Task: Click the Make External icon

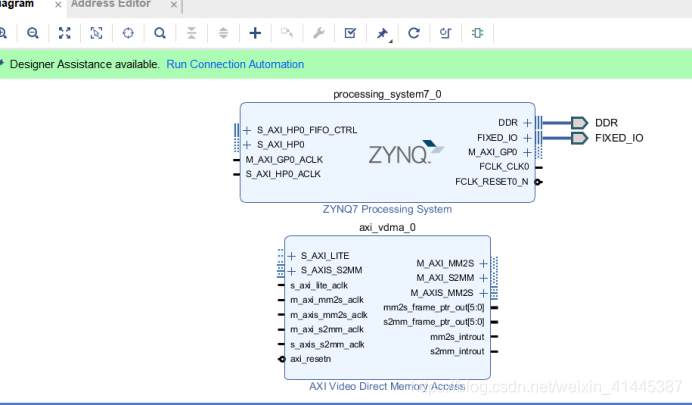Action: tap(287, 33)
